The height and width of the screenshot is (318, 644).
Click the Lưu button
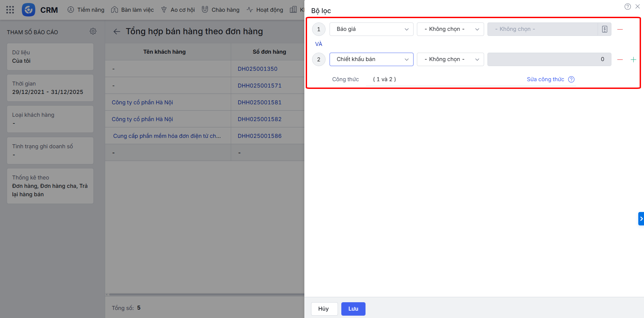click(x=353, y=309)
